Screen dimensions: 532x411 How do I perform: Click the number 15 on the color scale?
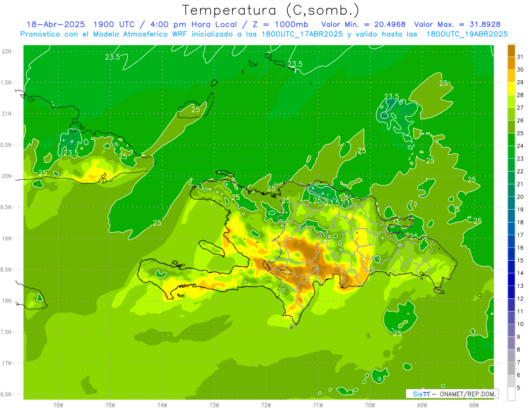tap(520, 261)
